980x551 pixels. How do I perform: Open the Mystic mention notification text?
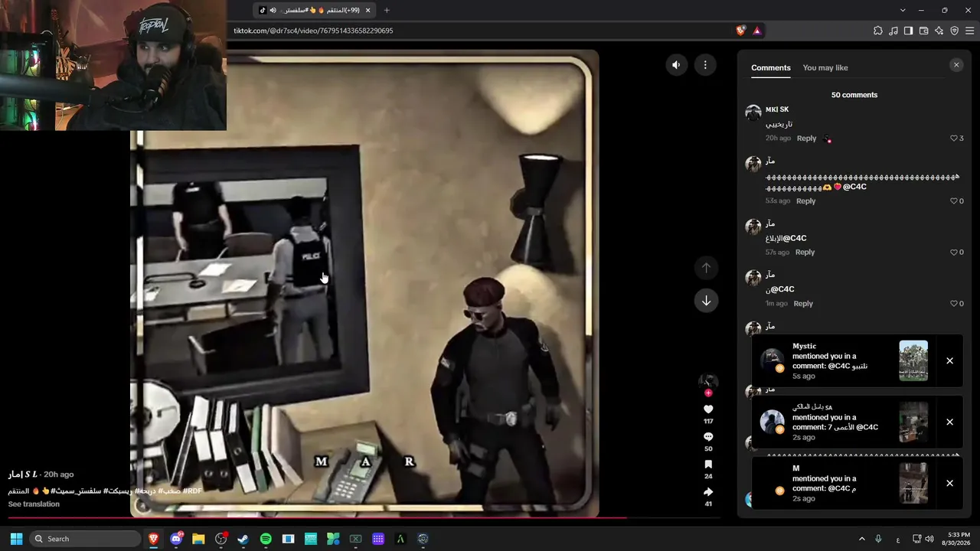point(830,361)
